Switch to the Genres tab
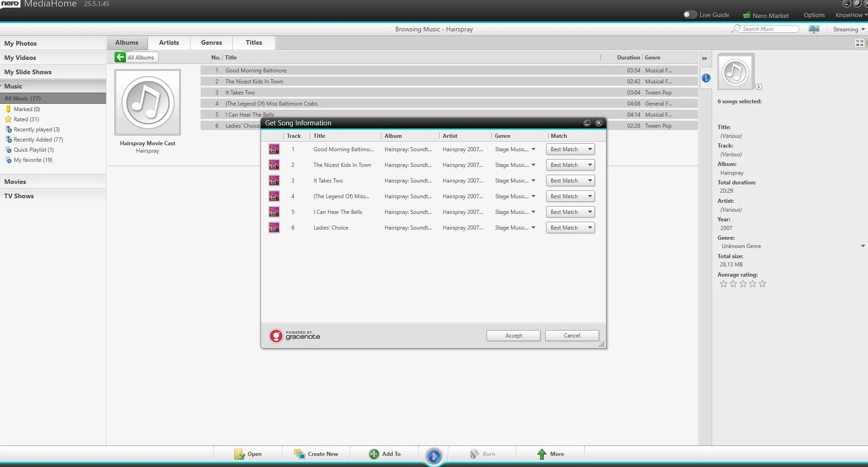This screenshot has width=868, height=467. 211,42
